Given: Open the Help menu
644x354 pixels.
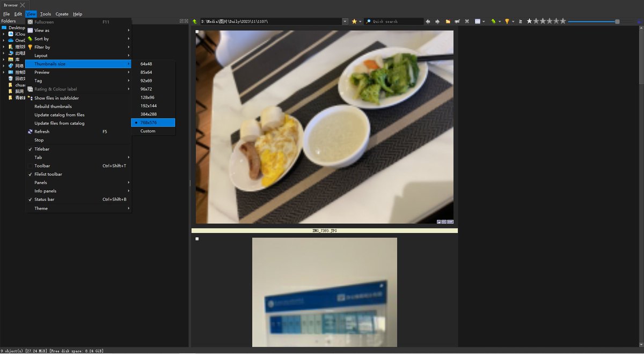Looking at the screenshot, I should (x=77, y=14).
